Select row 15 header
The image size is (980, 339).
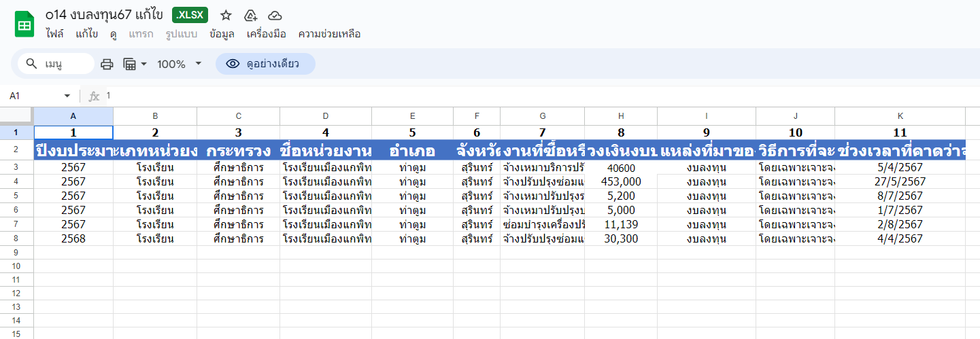pyautogui.click(x=17, y=334)
